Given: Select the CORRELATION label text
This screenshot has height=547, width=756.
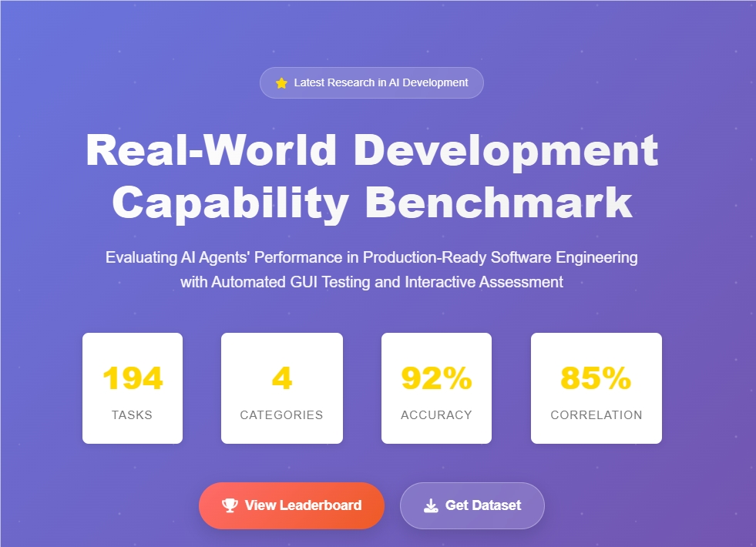Looking at the screenshot, I should click(596, 414).
